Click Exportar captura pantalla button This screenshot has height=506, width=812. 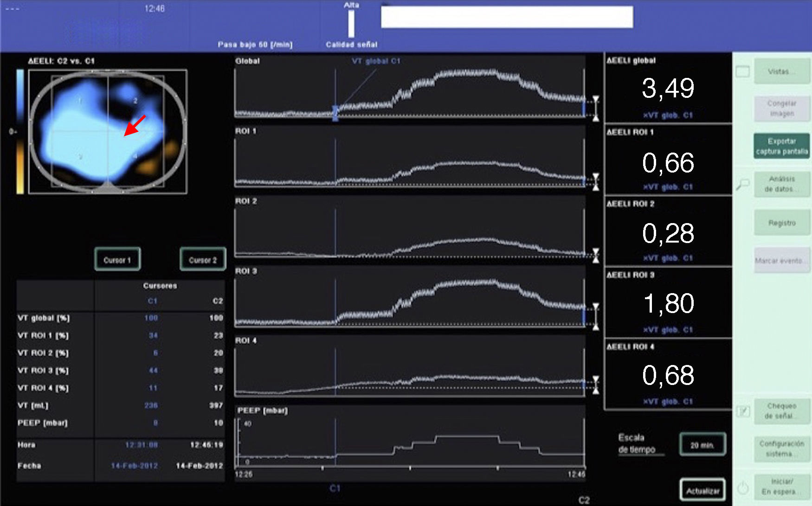[x=781, y=146]
